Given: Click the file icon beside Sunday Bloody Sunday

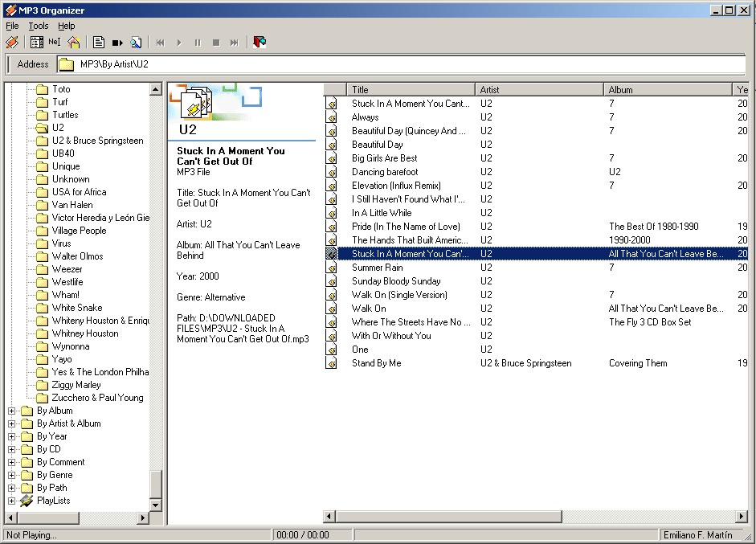Looking at the screenshot, I should pyautogui.click(x=331, y=281).
